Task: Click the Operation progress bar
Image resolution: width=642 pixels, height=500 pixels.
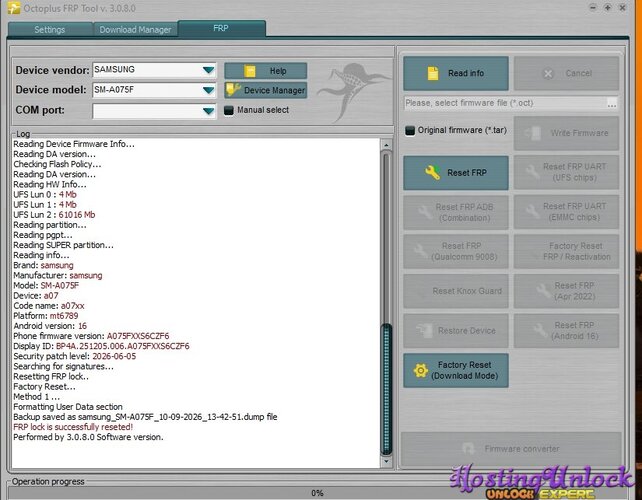Action: click(x=317, y=493)
